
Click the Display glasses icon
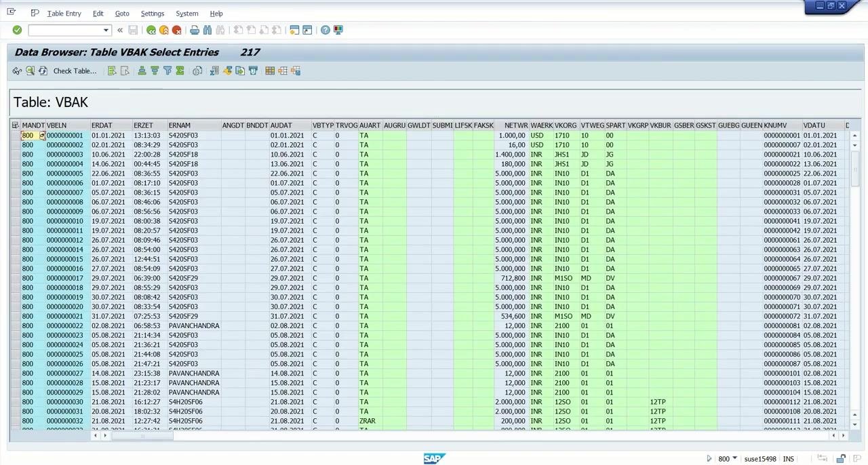[x=17, y=70]
